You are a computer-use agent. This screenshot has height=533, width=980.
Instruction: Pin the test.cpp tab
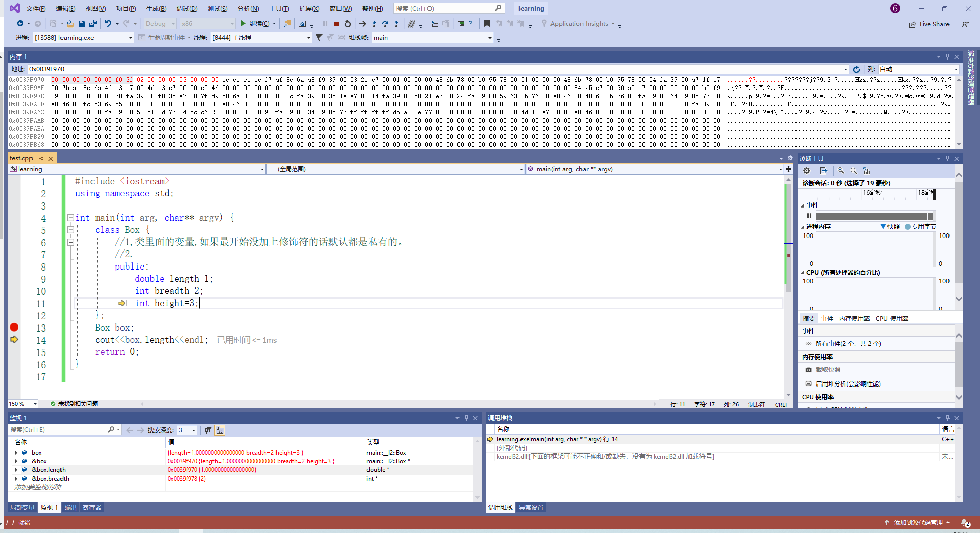tap(42, 158)
